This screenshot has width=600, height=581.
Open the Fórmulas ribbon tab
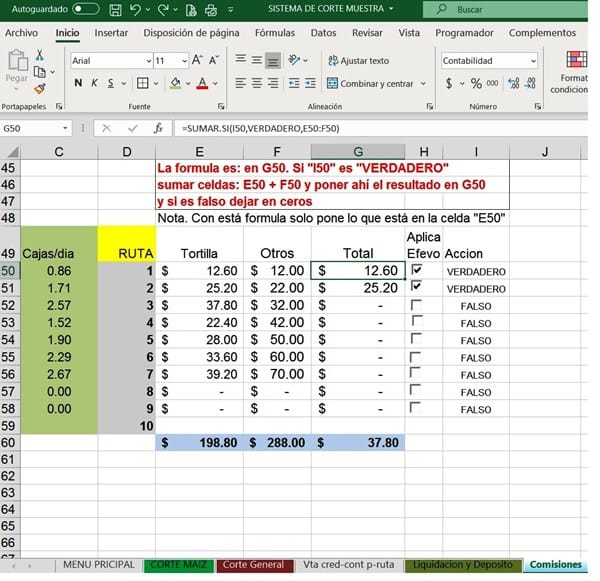(274, 33)
